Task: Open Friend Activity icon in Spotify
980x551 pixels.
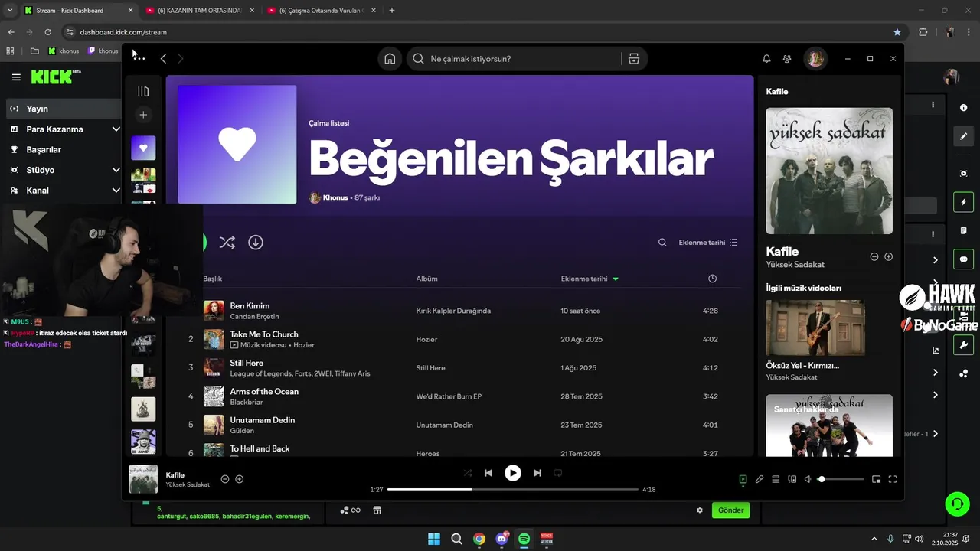Action: click(787, 59)
